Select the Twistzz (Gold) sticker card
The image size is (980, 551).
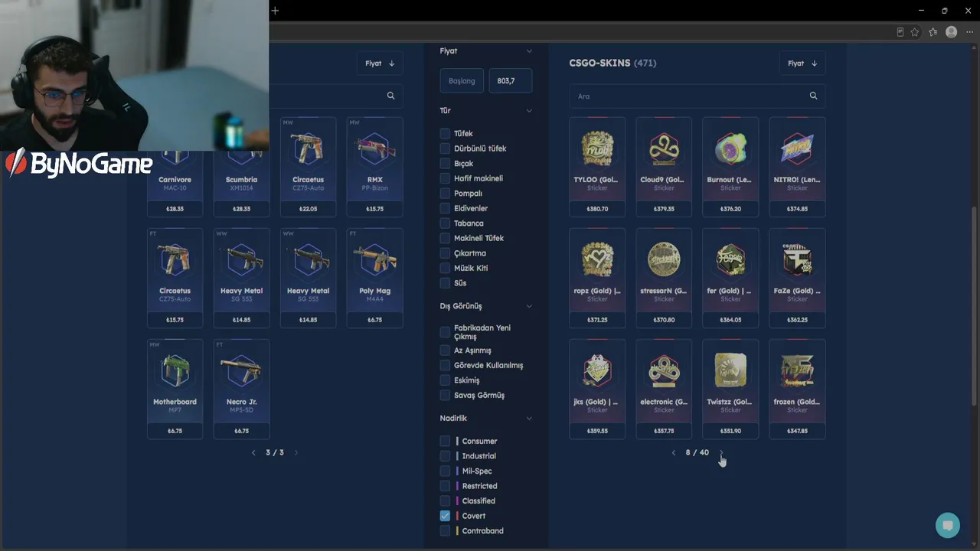(730, 389)
